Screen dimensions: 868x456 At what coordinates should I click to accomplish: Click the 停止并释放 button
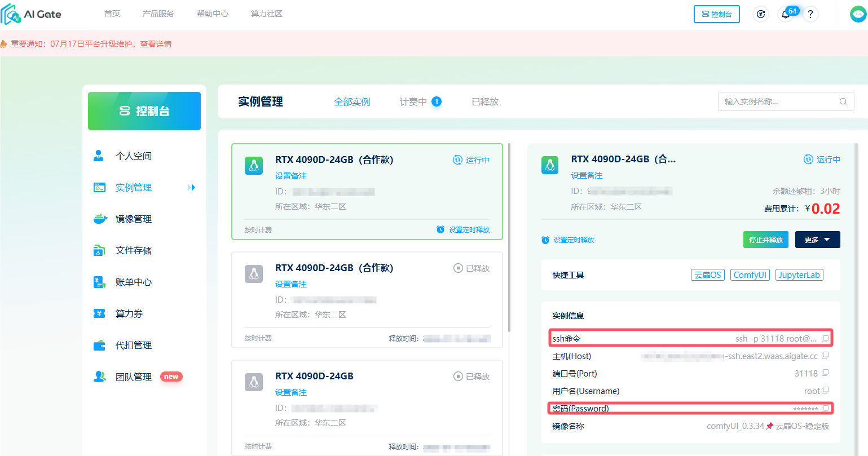tap(765, 239)
